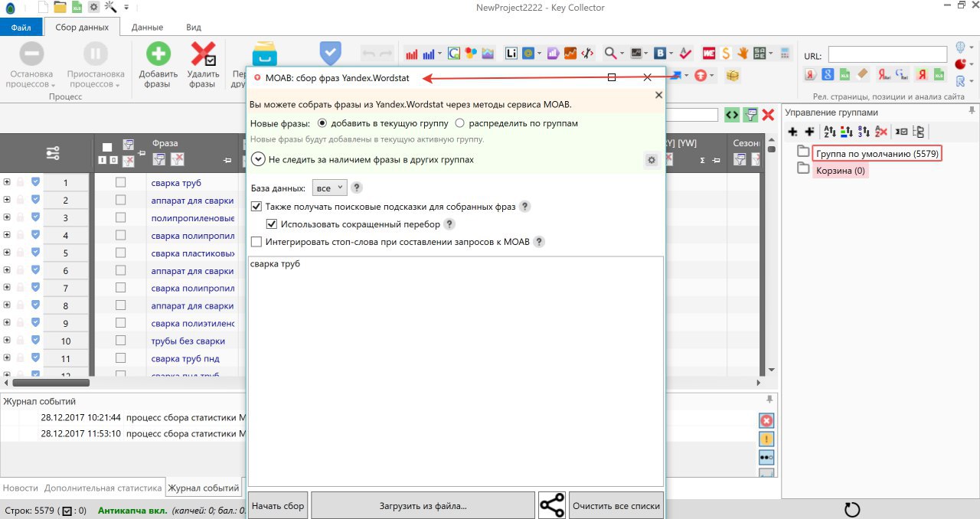This screenshot has height=519, width=980.
Task: Tick the checkbox for row 3 'полипропиленовые'
Action: pyautogui.click(x=120, y=217)
